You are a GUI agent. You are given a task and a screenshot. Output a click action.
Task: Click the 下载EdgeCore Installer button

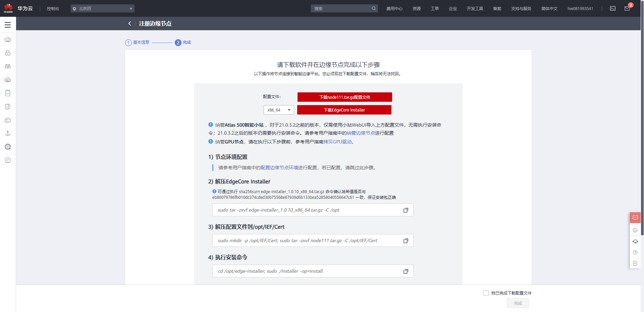click(344, 110)
